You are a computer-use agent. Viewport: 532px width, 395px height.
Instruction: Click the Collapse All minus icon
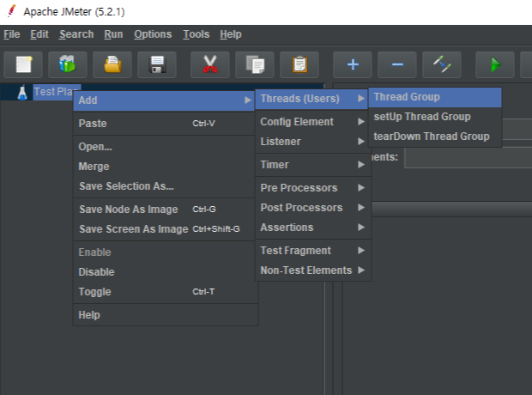[397, 64]
